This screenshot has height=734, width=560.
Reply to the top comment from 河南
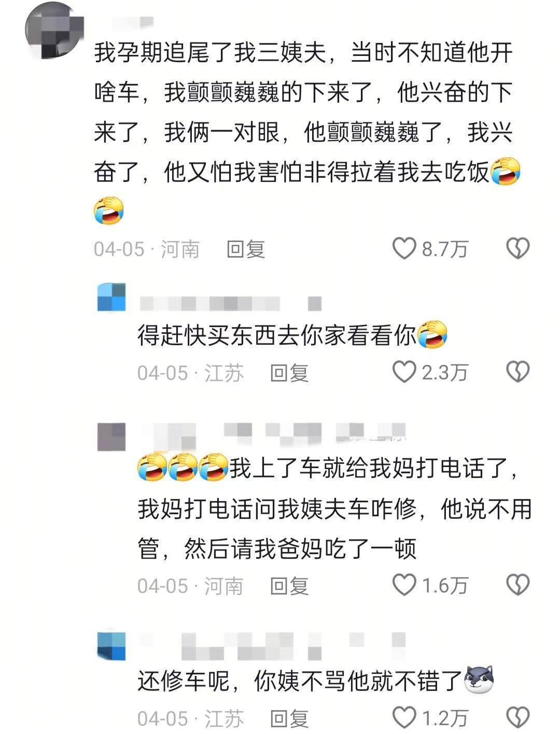point(246,249)
